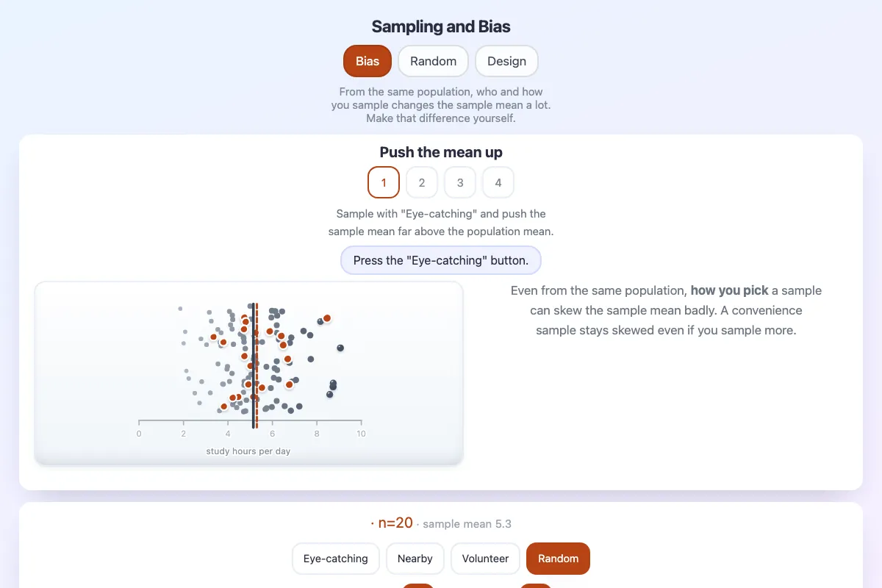This screenshot has width=882, height=588.
Task: Click the 'Press the Eye-catching button' hint
Action: coord(441,260)
